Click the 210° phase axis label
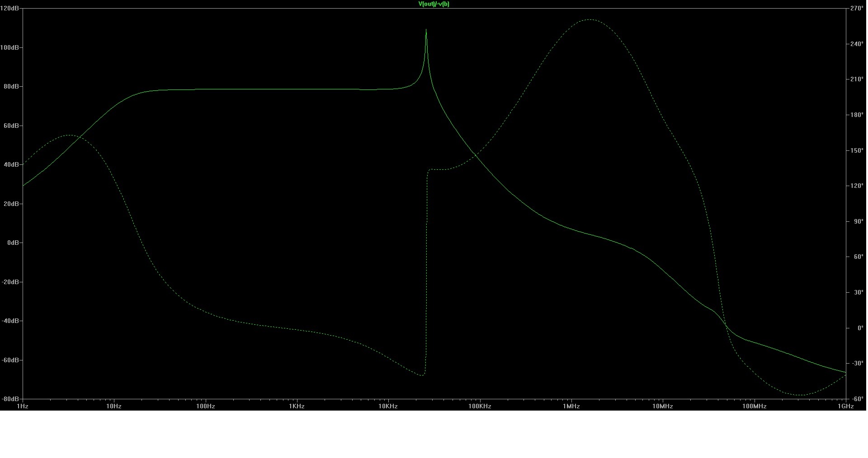Screen dimensions: 868x458 (857, 79)
